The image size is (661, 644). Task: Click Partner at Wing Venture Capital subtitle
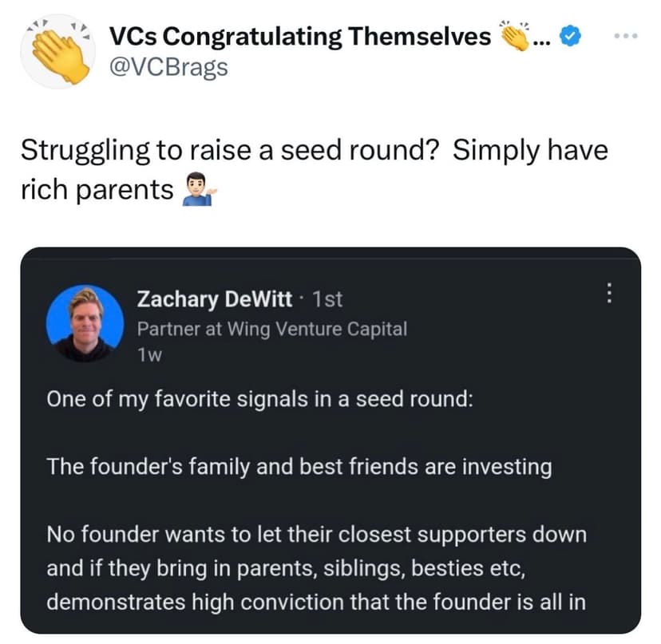[272, 328]
